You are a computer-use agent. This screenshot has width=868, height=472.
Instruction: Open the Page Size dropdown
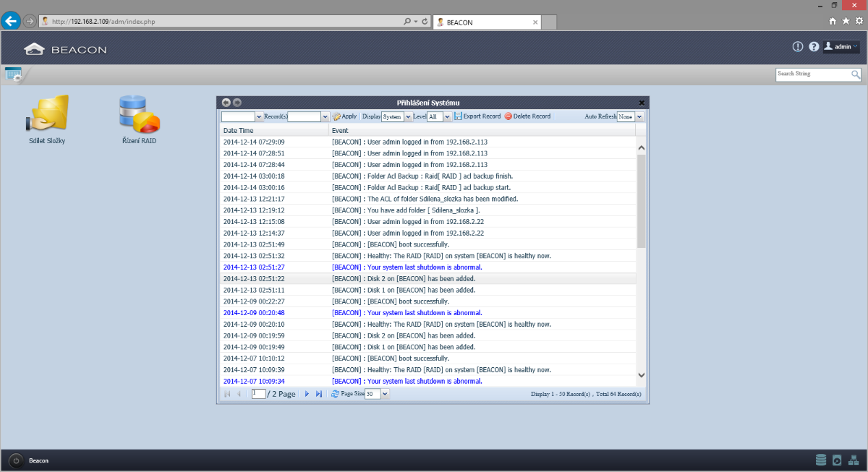[385, 394]
